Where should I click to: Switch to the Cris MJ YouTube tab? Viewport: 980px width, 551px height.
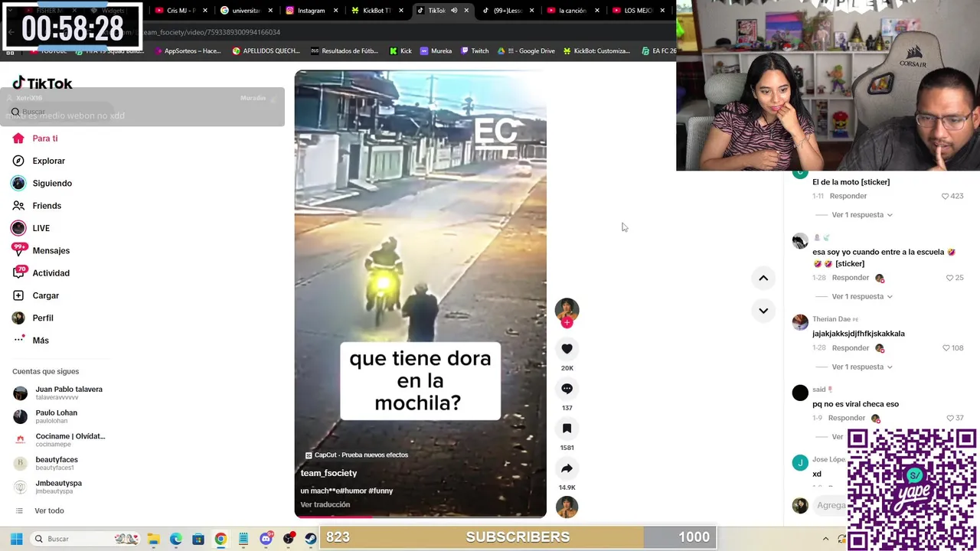180,11
